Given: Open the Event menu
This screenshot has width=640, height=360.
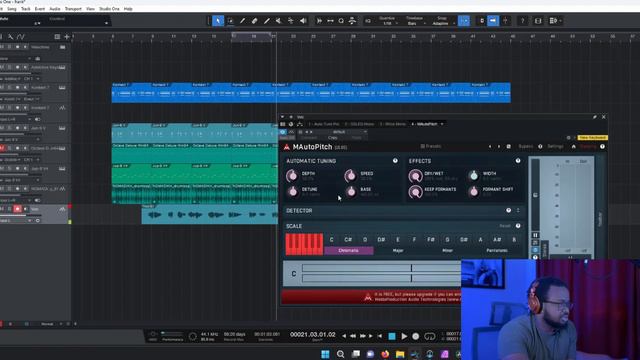Looking at the screenshot, I should click(40, 9).
